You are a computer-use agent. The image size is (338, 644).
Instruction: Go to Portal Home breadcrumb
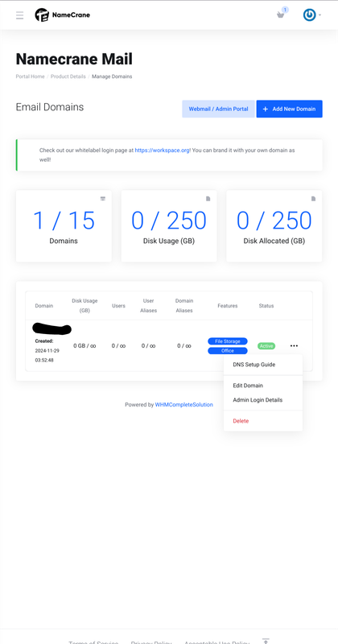click(30, 76)
